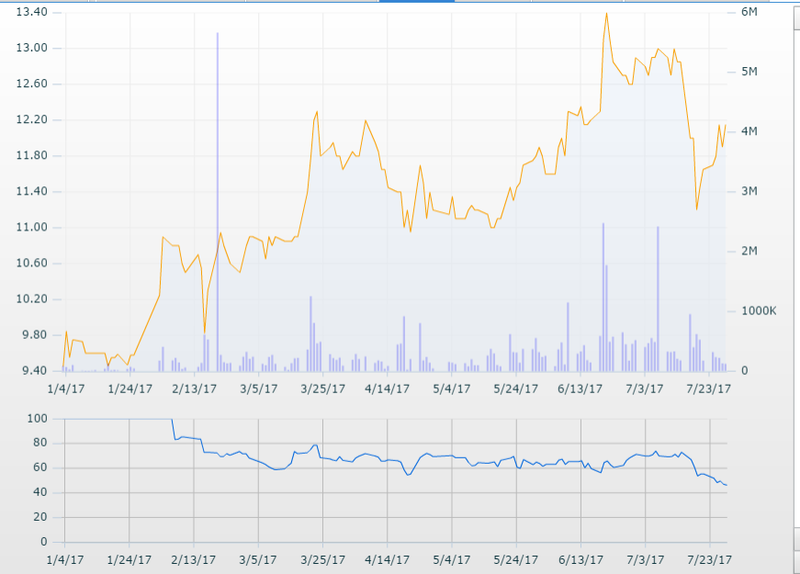Click the tall volume bar right of 7/3/17

coord(657,298)
